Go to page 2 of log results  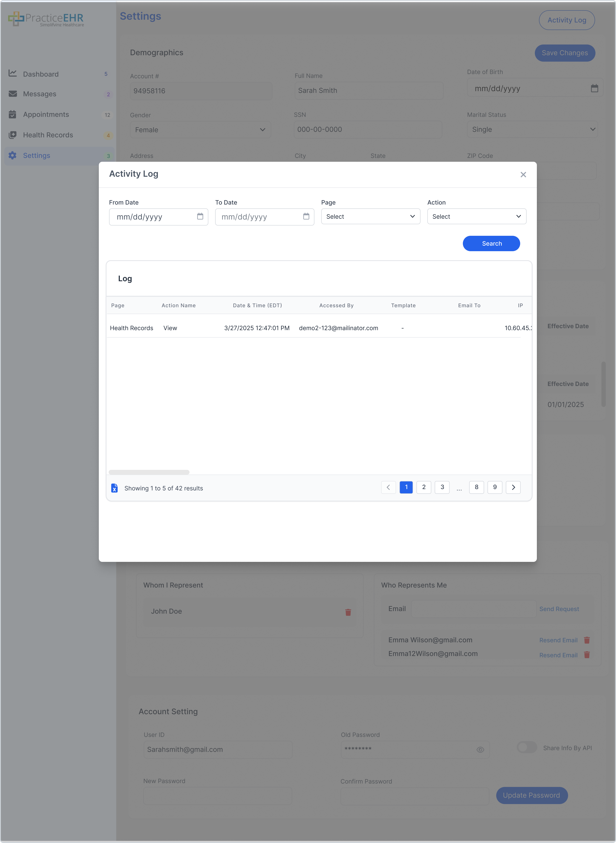click(x=423, y=487)
